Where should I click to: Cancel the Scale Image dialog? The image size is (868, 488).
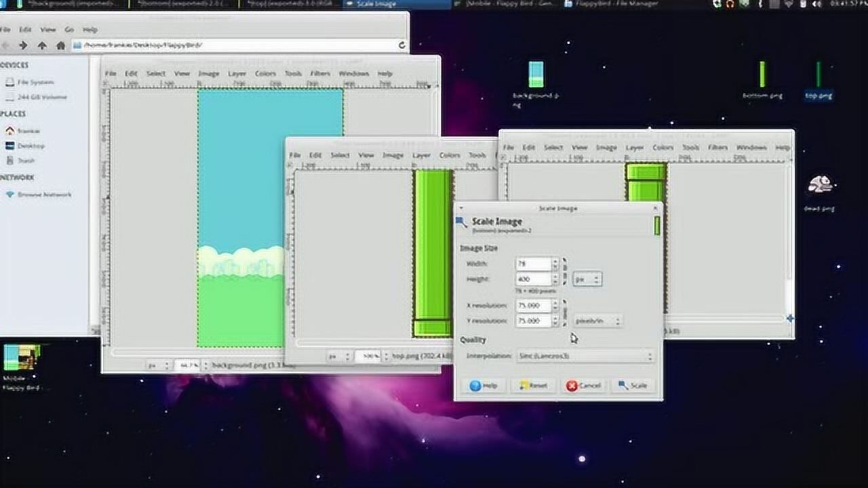[583, 385]
